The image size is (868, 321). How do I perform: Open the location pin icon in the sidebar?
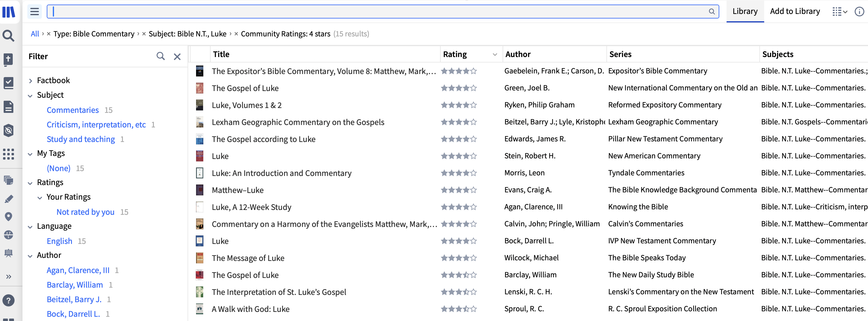coord(8,217)
